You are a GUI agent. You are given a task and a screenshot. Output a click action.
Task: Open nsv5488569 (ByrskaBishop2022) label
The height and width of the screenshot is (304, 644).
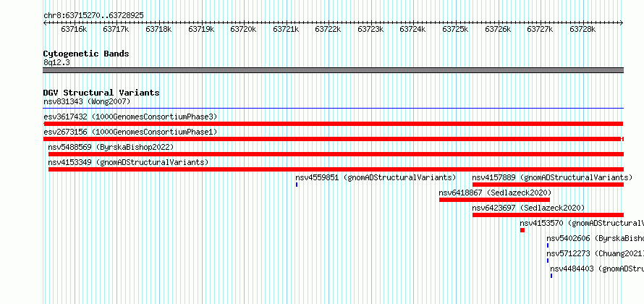[111, 147]
